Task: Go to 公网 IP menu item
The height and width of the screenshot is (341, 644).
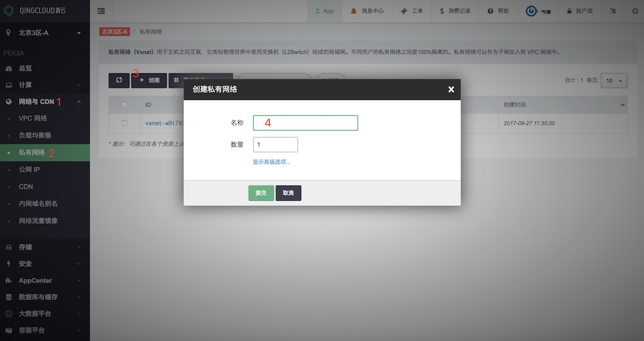Action: point(29,169)
